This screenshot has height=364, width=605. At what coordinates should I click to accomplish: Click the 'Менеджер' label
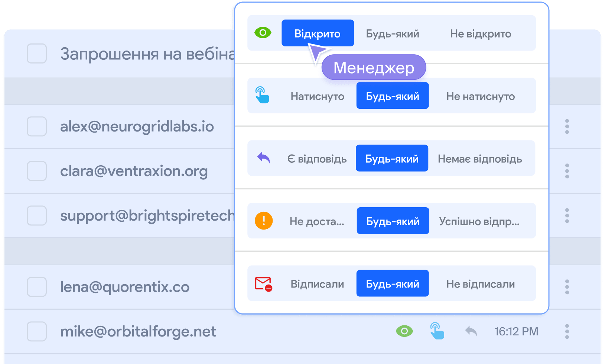coord(374,67)
